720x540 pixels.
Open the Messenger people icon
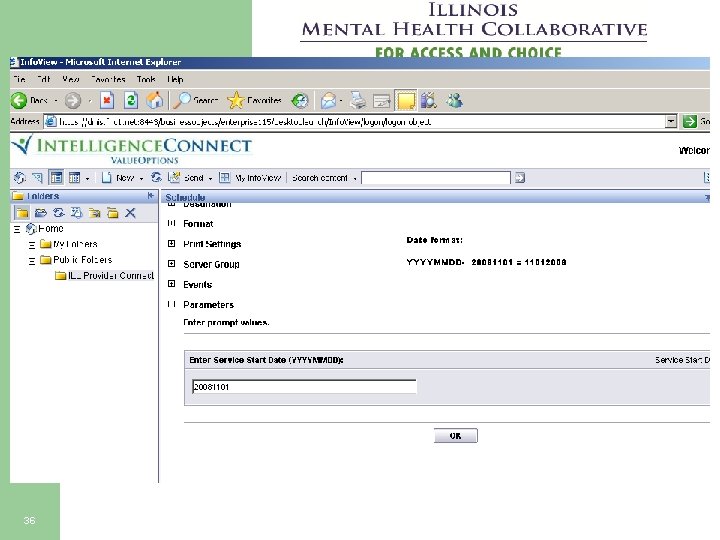455,100
